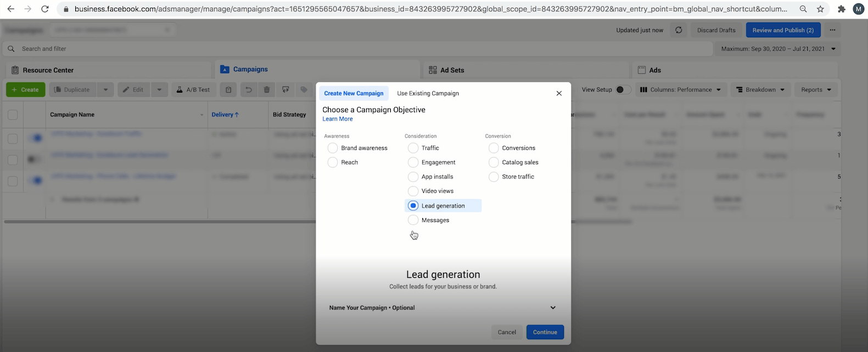The width and height of the screenshot is (868, 352).
Task: Open the three-dot more options menu
Action: pos(832,30)
